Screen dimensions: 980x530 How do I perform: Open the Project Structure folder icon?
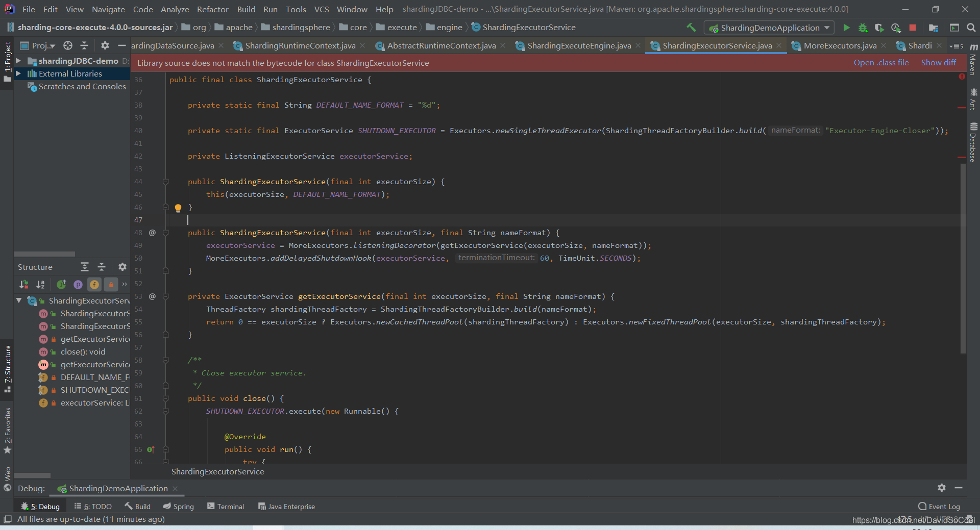pos(934,28)
